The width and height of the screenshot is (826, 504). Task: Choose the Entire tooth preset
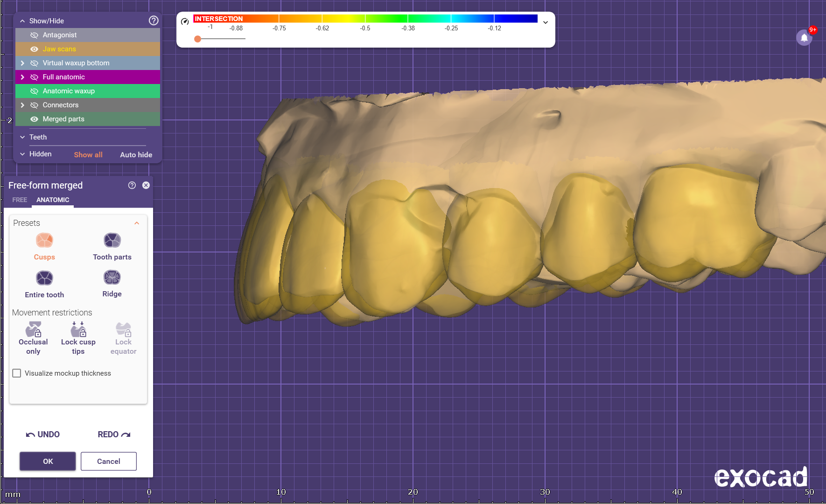pyautogui.click(x=44, y=278)
